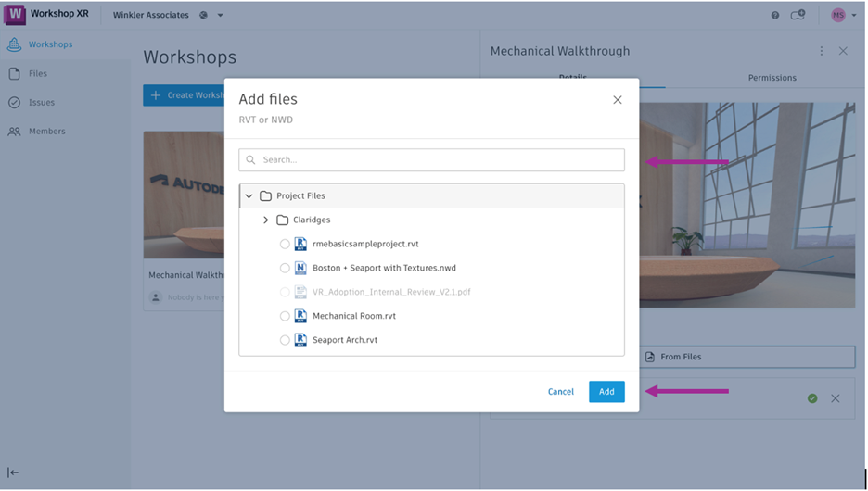Image resolution: width=868 pixels, height=491 pixels.
Task: Collapse the Project Files folder
Action: pyautogui.click(x=249, y=195)
